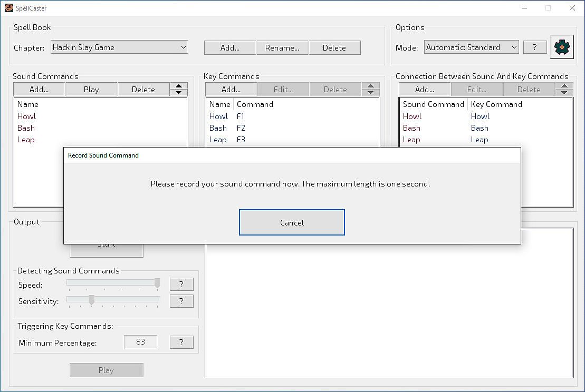Delete the selected chapter

coord(334,48)
